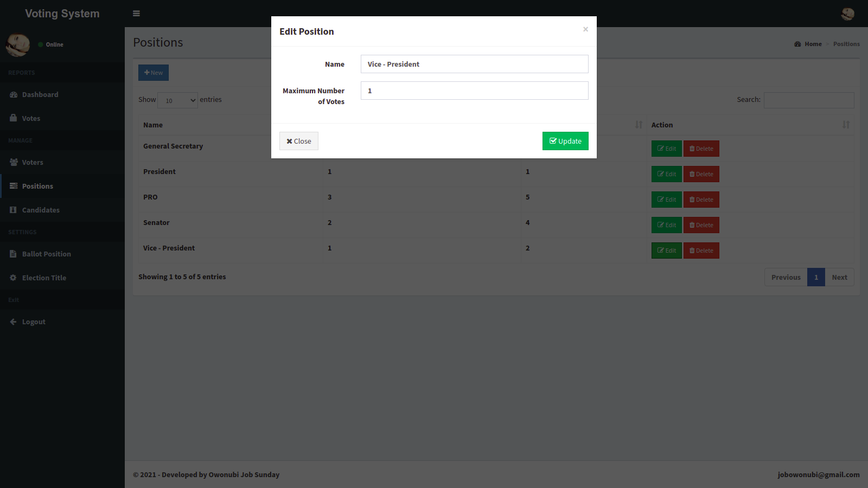Viewport: 868px width, 488px height.
Task: Click the Logout arrow icon
Action: [x=13, y=322]
